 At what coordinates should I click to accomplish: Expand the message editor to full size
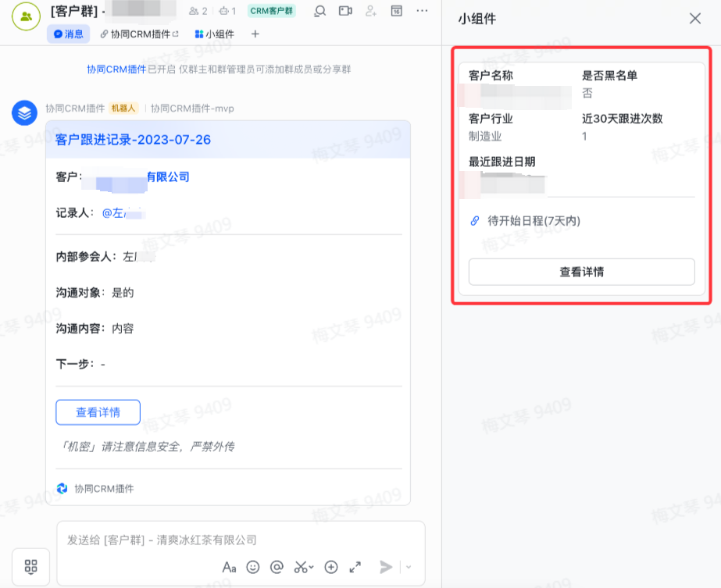click(x=355, y=567)
